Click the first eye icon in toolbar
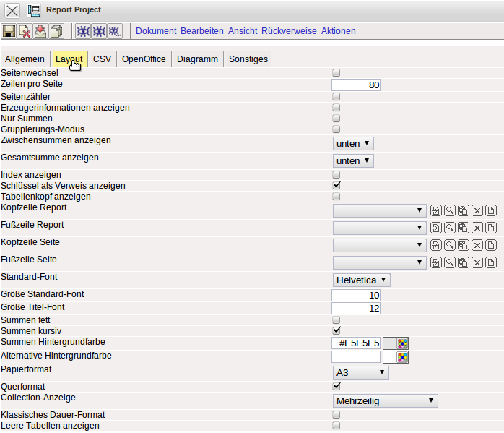 coord(83,31)
